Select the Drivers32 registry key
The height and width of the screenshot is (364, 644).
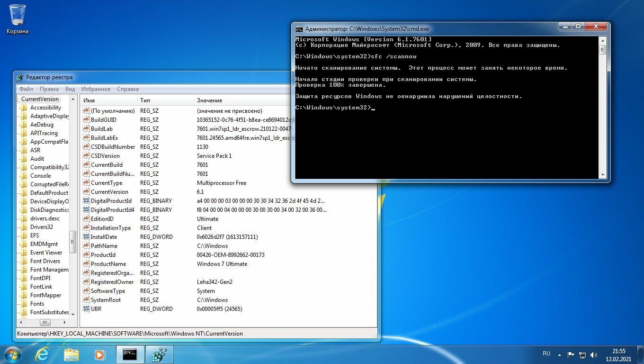[42, 227]
